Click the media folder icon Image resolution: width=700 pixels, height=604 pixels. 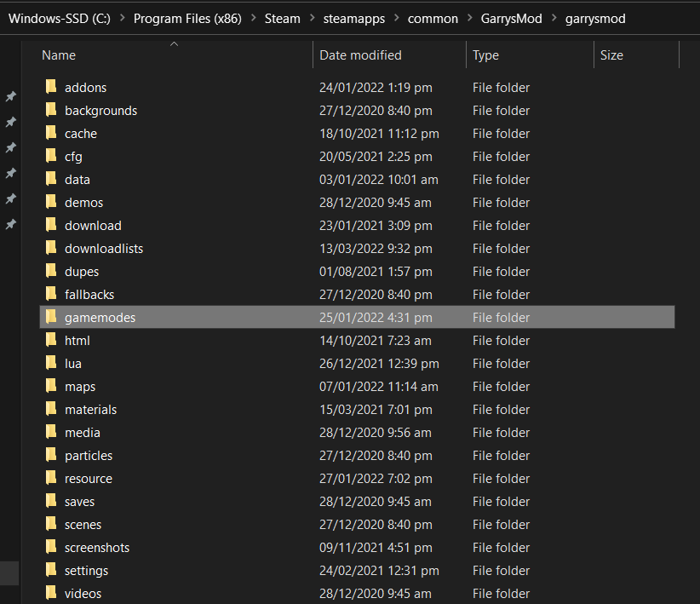(x=51, y=432)
